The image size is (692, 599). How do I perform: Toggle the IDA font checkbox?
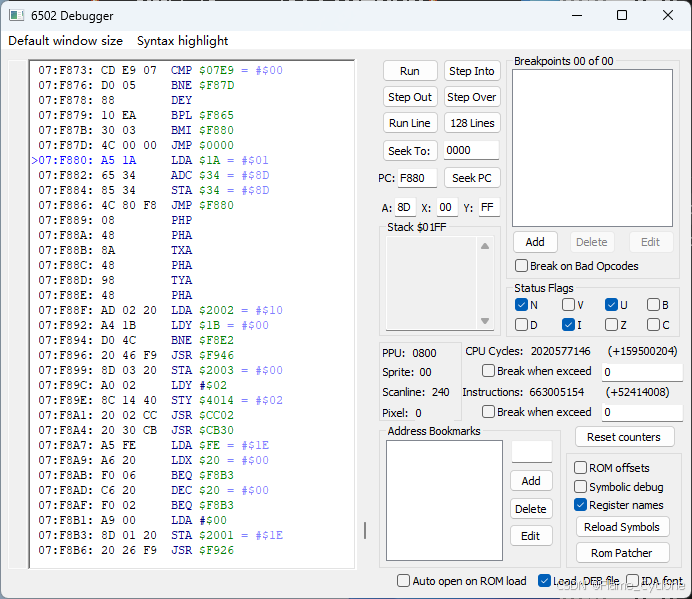coord(654,581)
